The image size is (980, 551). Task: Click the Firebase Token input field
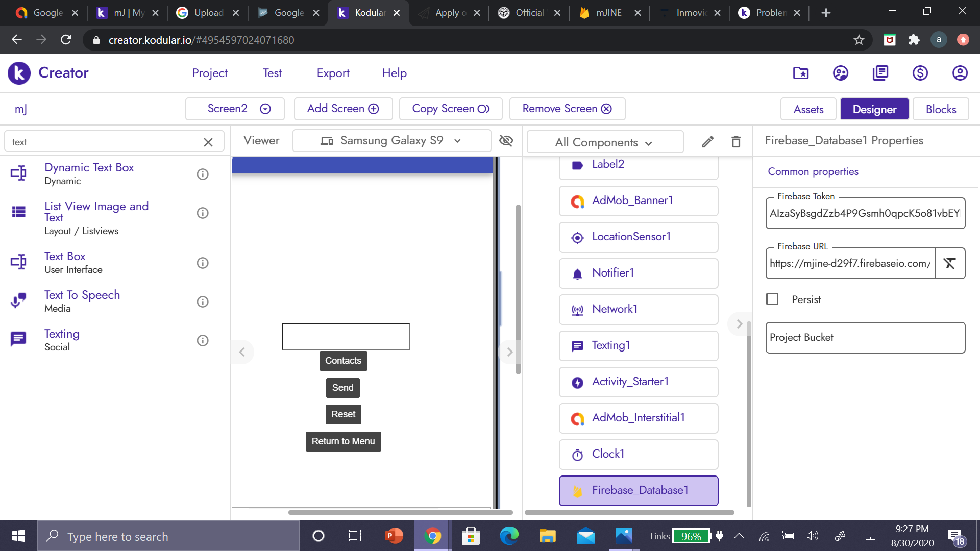pyautogui.click(x=865, y=213)
